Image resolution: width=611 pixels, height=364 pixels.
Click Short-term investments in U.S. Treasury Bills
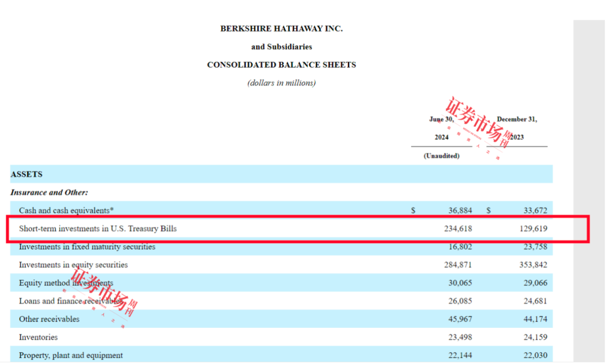(x=98, y=228)
